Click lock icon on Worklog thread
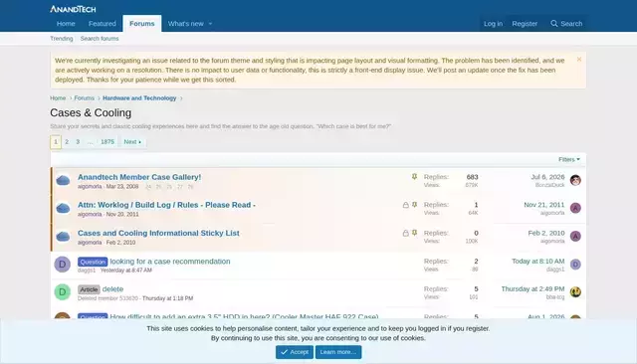This screenshot has width=637, height=364. point(405,205)
